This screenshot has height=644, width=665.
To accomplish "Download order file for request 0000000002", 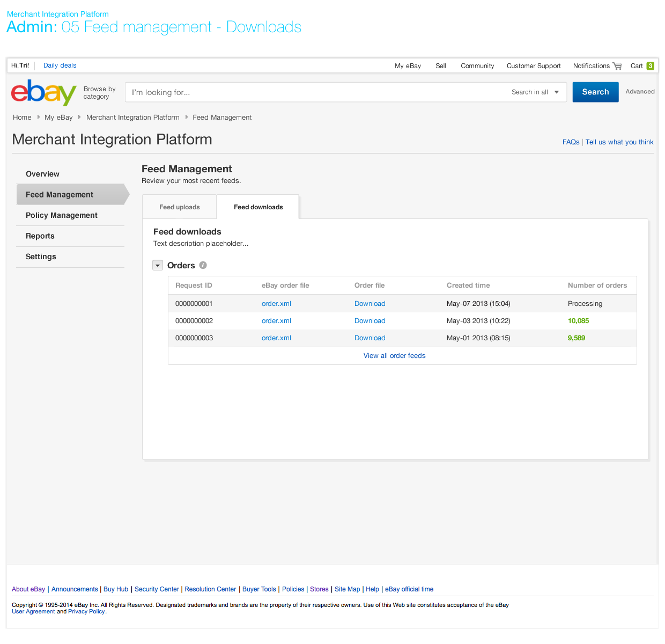I will [x=370, y=321].
